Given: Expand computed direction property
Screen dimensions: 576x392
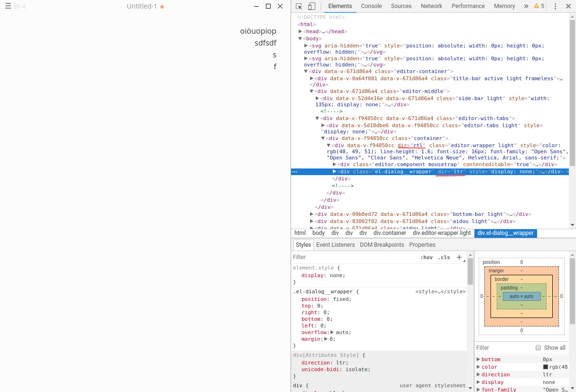Looking at the screenshot, I should click(479, 374).
